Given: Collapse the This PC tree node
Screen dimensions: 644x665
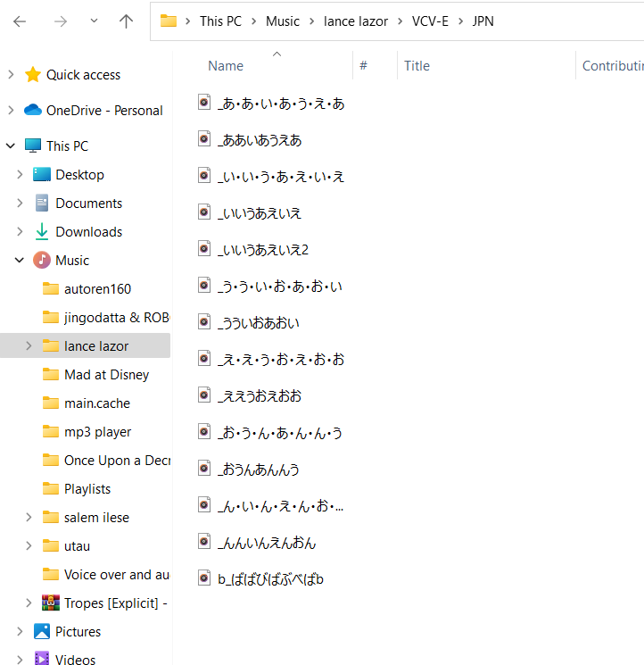Looking at the screenshot, I should tap(11, 145).
